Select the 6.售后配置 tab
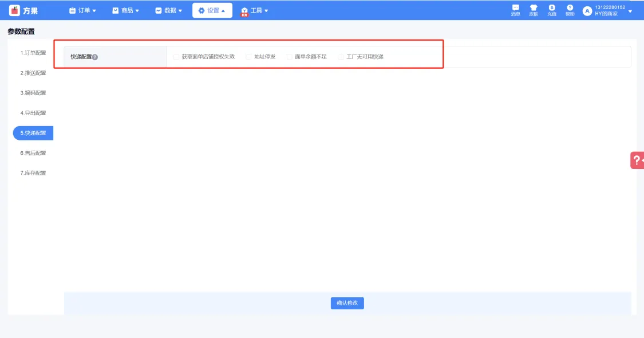The image size is (644, 338). pos(33,153)
